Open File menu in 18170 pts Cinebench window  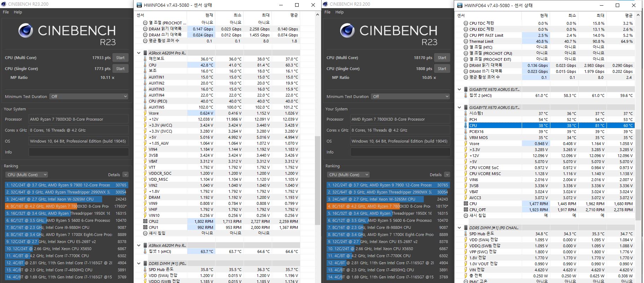pyautogui.click(x=328, y=12)
